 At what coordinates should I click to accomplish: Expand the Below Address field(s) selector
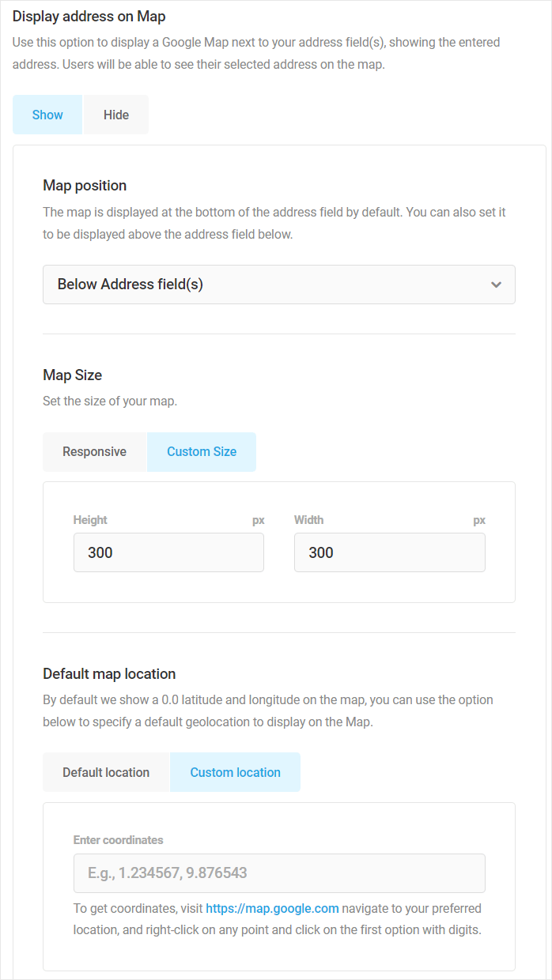(x=279, y=285)
